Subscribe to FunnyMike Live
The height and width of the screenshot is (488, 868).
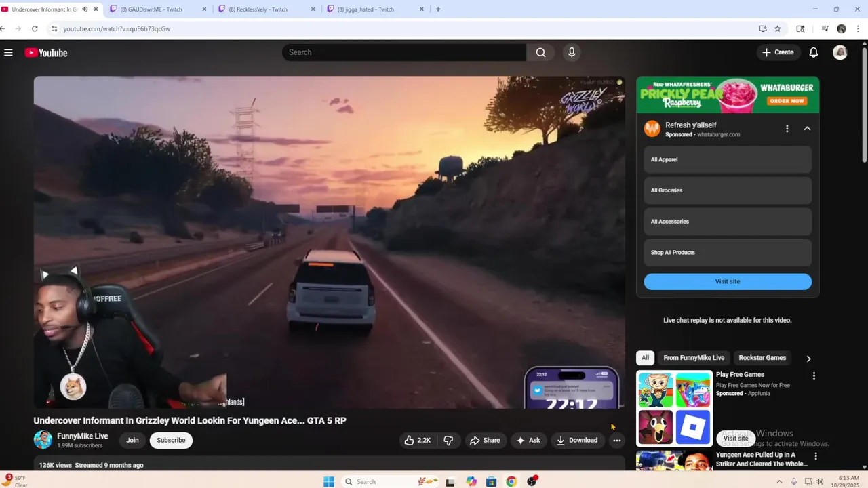coord(171,440)
